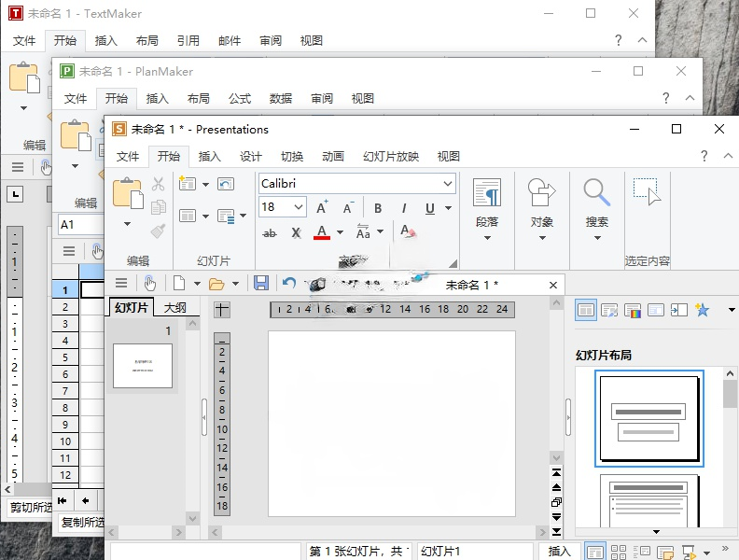This screenshot has height=560, width=739.
Task: Click the strikethrough 'ab' icon
Action: point(270,232)
